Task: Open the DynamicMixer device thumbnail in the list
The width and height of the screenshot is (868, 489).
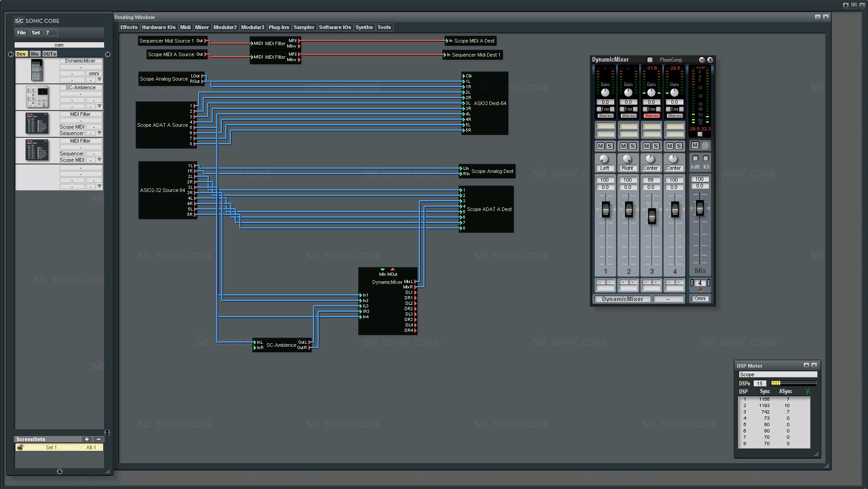Action: (x=37, y=70)
